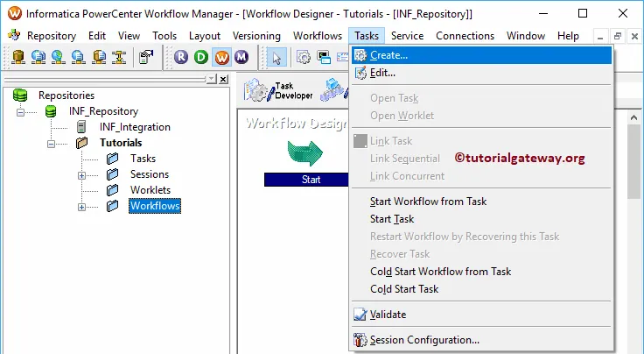
Task: Open Designer using the green D icon
Action: [201, 58]
